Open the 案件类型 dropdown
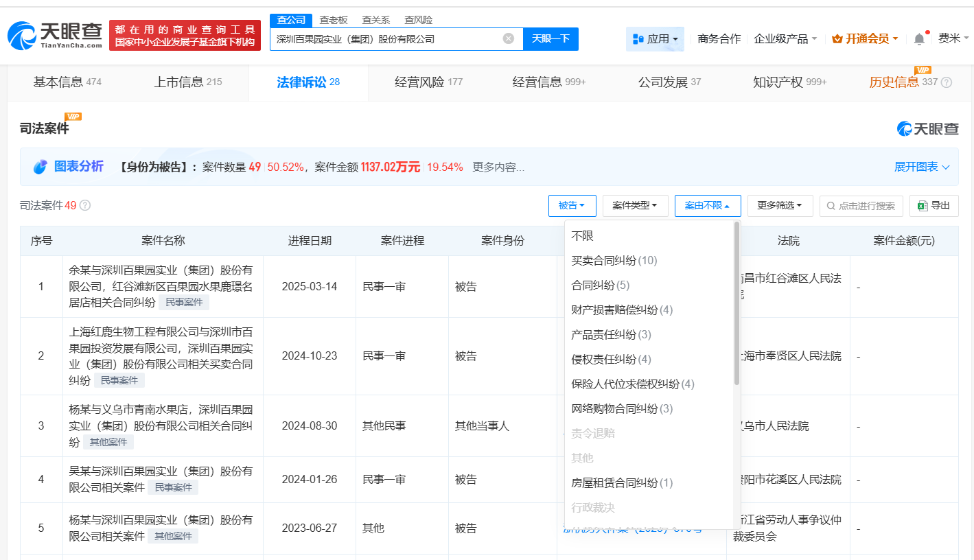974x560 pixels. tap(635, 205)
